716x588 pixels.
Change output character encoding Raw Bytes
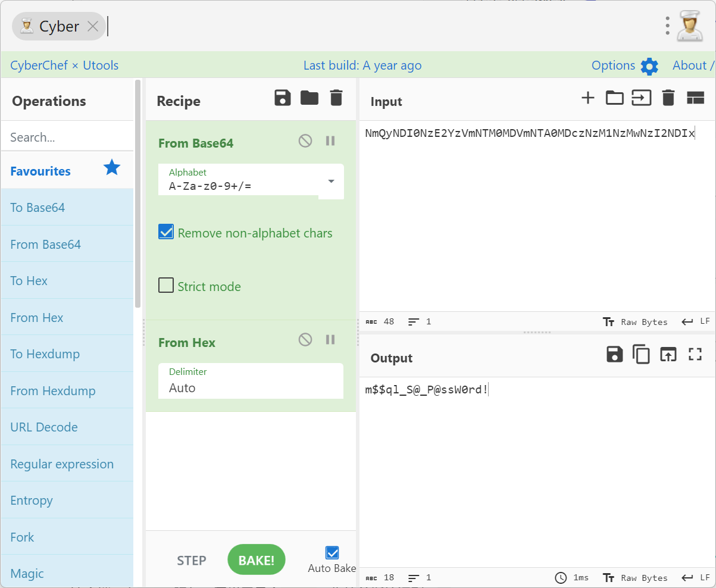636,578
